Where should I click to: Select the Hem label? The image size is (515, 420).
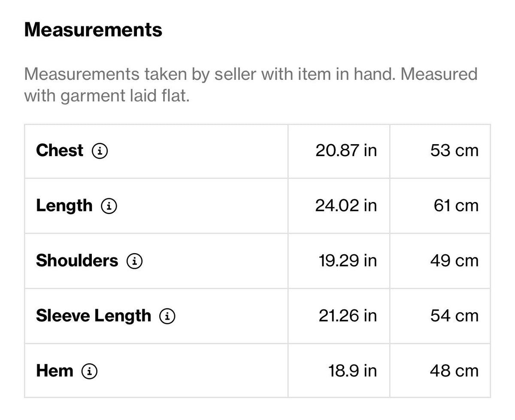point(55,371)
